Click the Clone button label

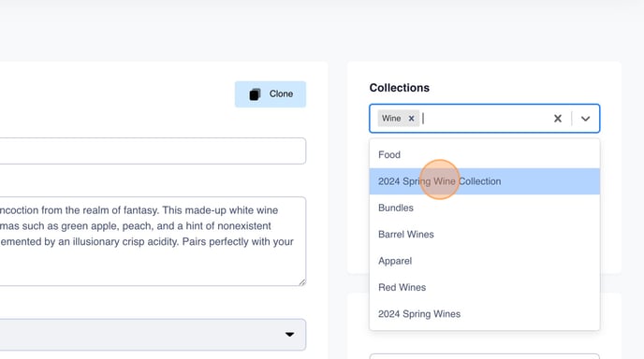point(282,93)
